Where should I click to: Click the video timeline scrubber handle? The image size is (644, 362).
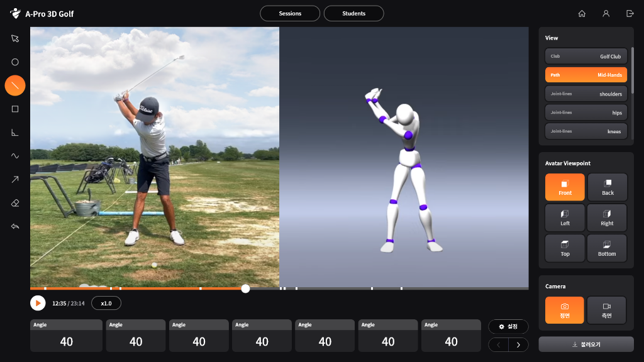tap(245, 288)
